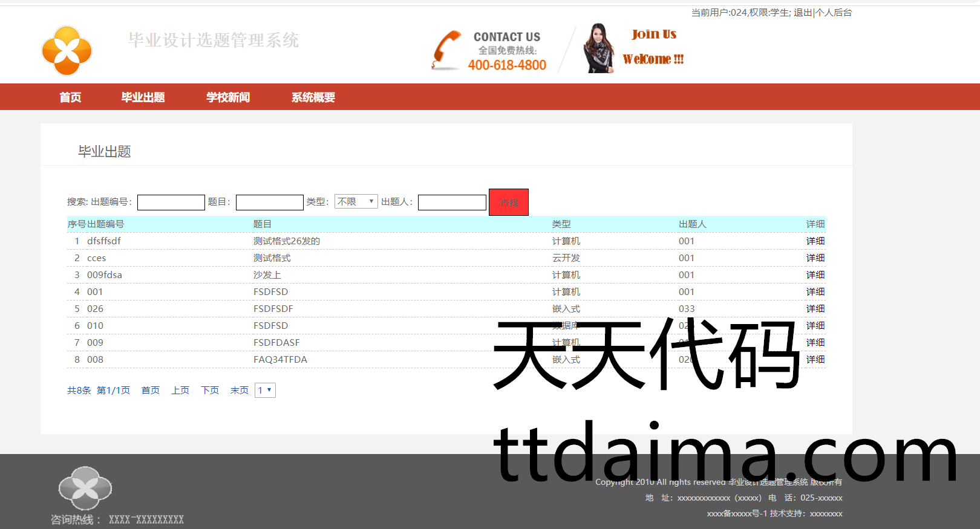Focus the 出题人 search input box
980x529 pixels.
(452, 203)
